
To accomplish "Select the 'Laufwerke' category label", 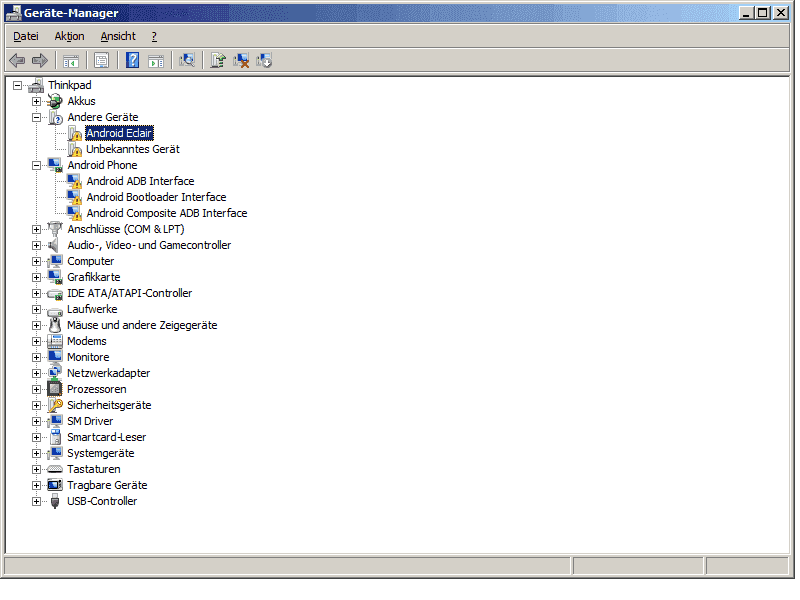I will click(x=92, y=309).
